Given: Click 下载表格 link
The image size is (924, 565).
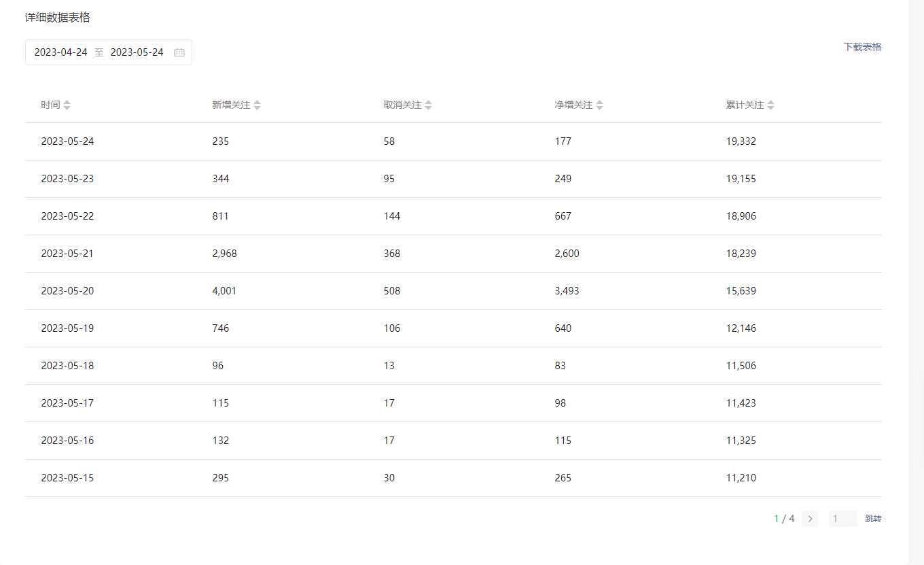Looking at the screenshot, I should click(862, 47).
